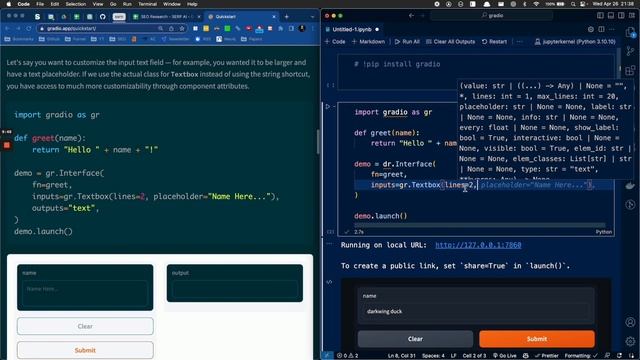Click the VS Code back navigation arrow
The image size is (640, 360).
(411, 16)
